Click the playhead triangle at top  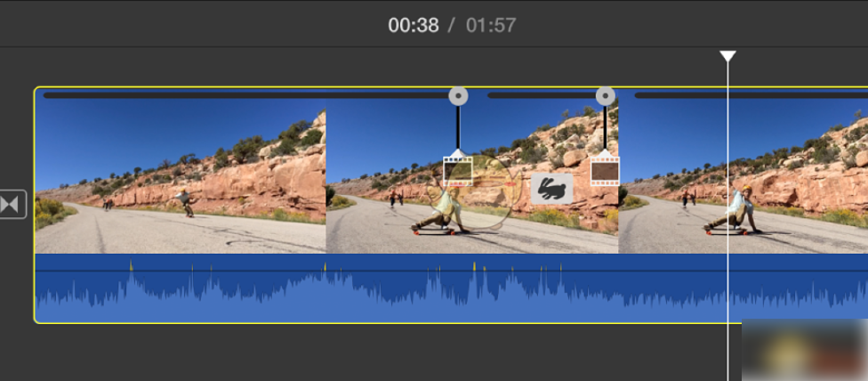pyautogui.click(x=727, y=57)
